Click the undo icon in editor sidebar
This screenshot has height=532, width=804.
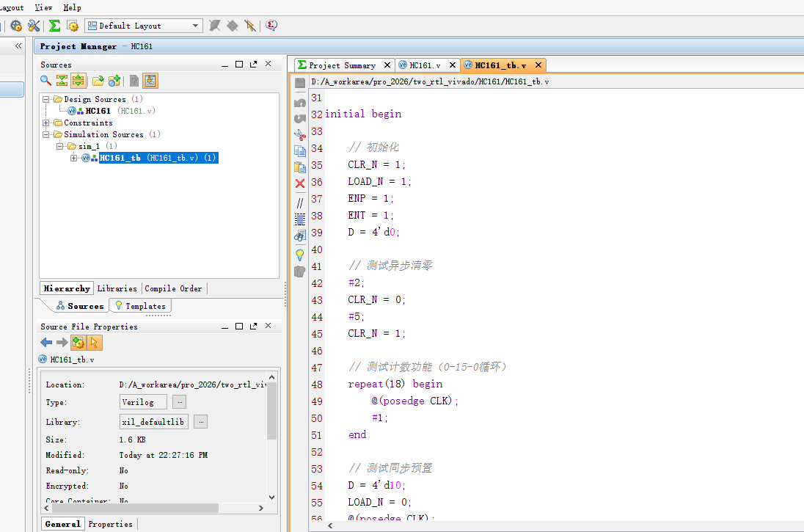(300, 103)
